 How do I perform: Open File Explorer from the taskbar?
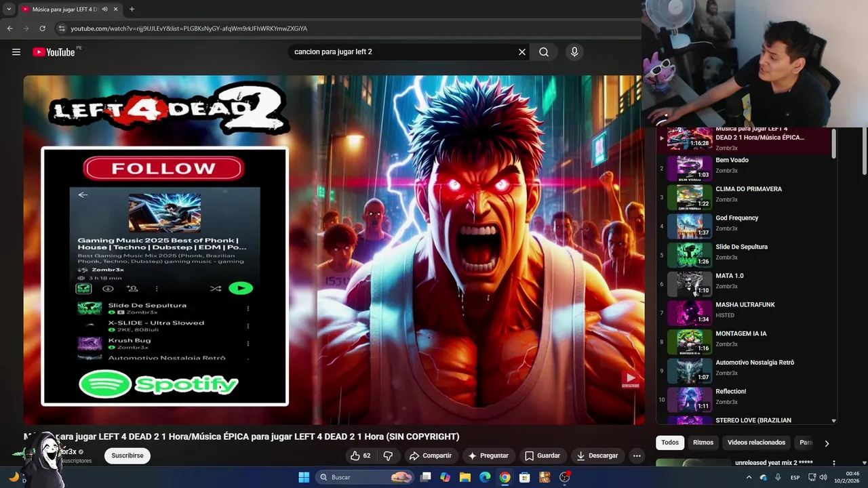click(x=465, y=477)
